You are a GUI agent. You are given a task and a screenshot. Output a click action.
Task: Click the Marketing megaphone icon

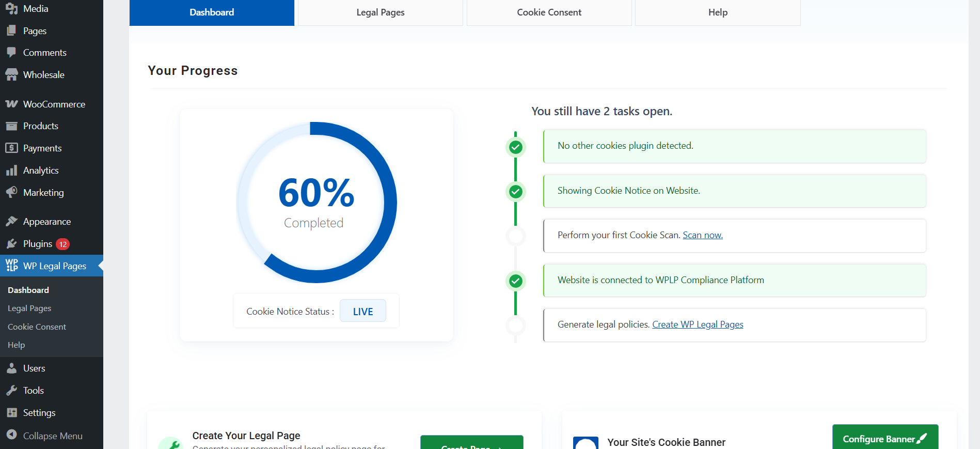11,192
